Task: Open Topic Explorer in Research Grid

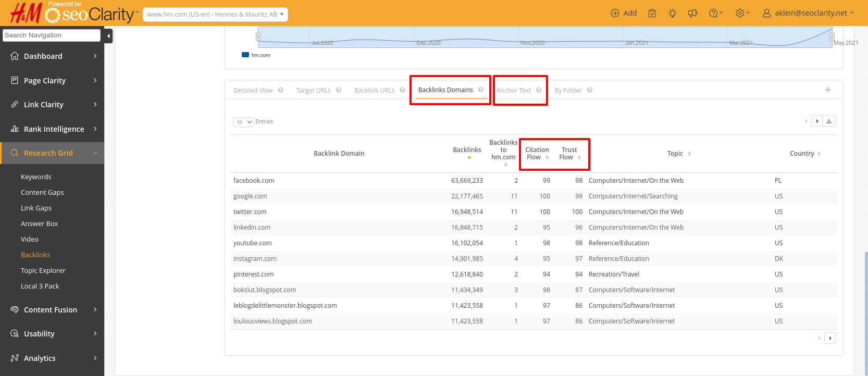Action: click(43, 271)
